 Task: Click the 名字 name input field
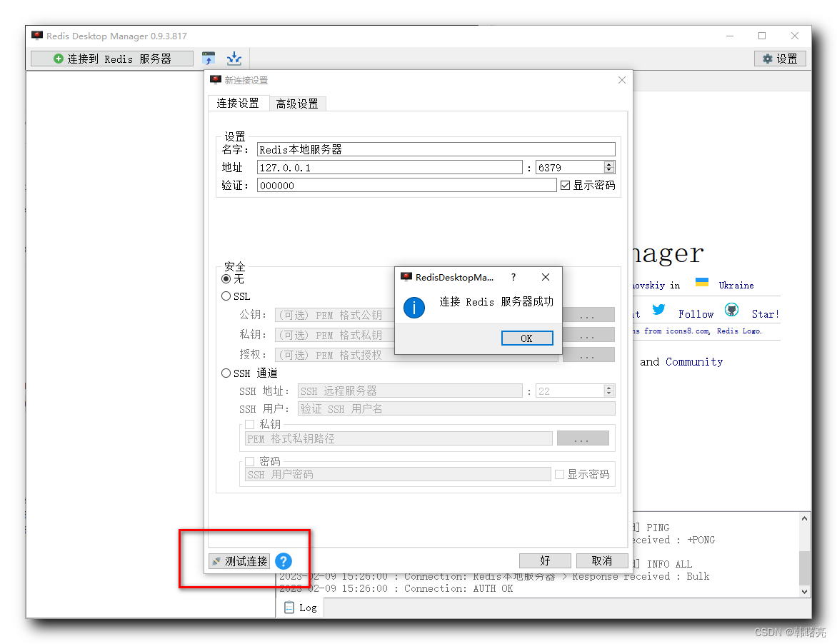(x=436, y=149)
